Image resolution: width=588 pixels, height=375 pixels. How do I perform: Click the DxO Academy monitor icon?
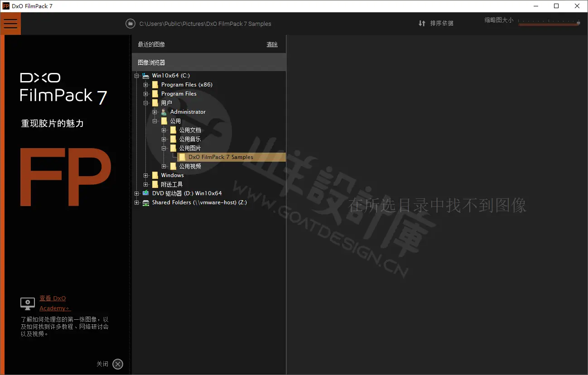28,303
